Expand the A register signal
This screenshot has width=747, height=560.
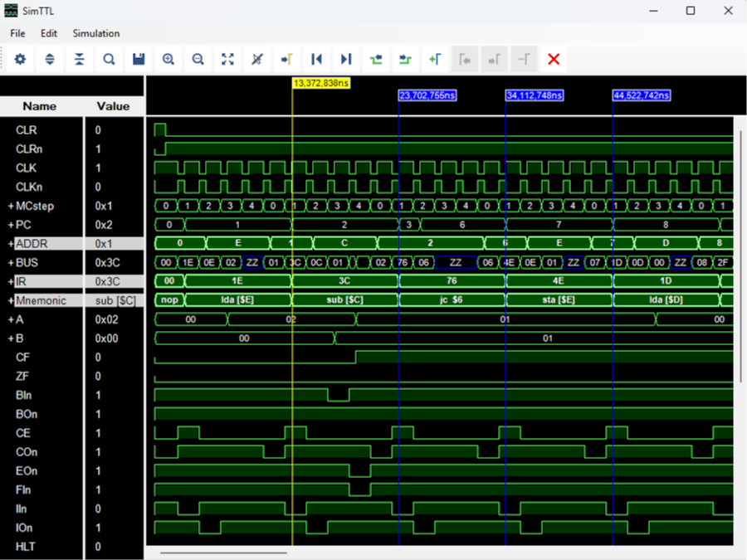click(x=11, y=319)
